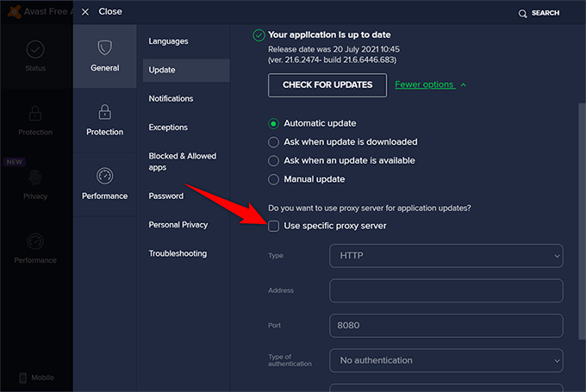Click the General shield icon
Viewport: 586px width, 392px height.
(104, 47)
